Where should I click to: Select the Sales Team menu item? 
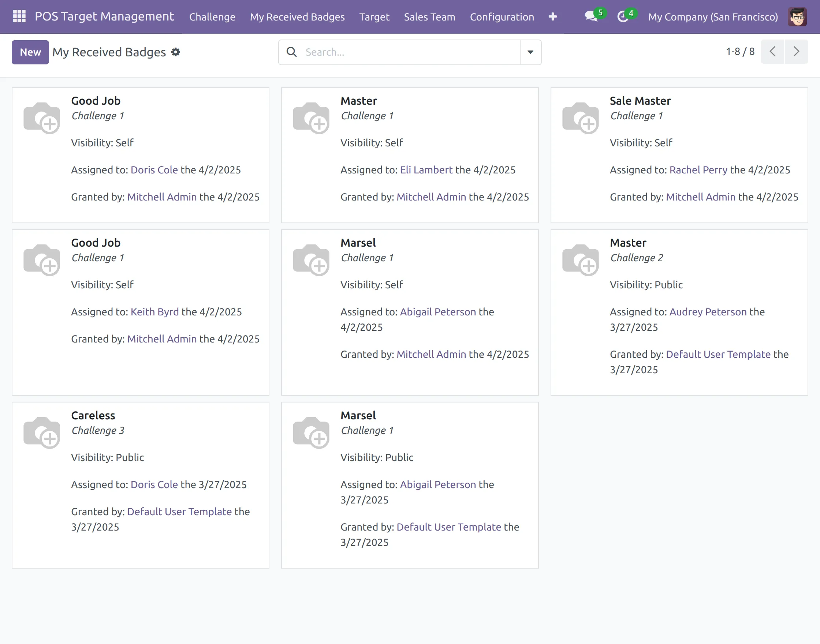(x=429, y=16)
